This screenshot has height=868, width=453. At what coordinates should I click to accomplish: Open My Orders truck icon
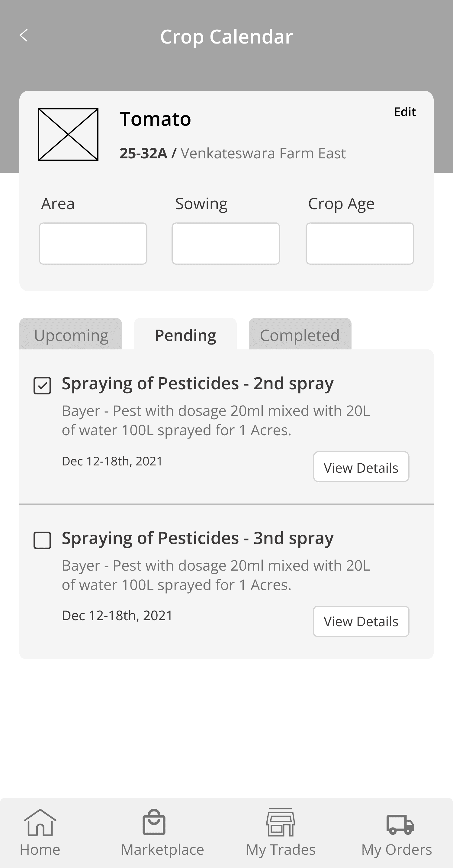click(x=400, y=824)
